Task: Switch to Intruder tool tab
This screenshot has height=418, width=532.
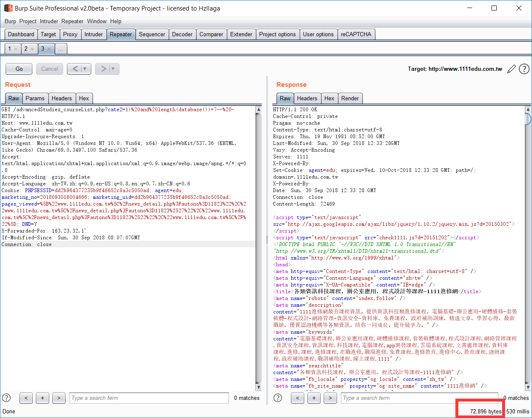Action: click(93, 34)
